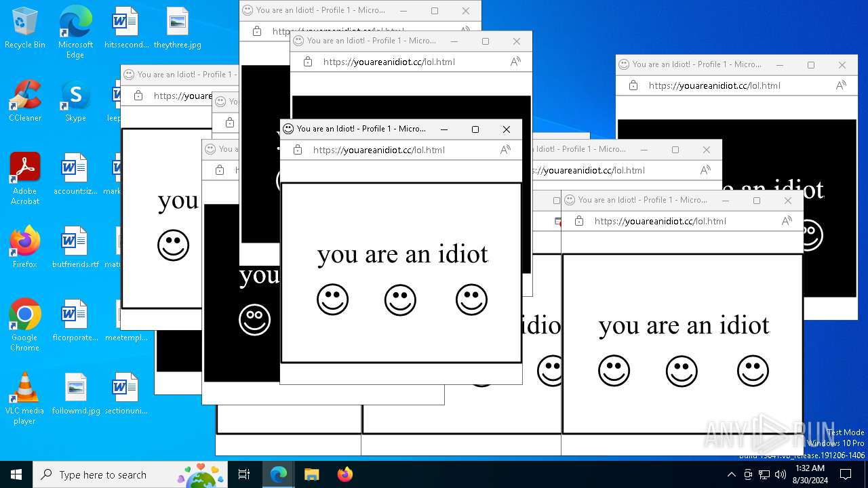This screenshot has height=488, width=868.
Task: Click Read aloud icon in black window by right edge
Action: 841,85
